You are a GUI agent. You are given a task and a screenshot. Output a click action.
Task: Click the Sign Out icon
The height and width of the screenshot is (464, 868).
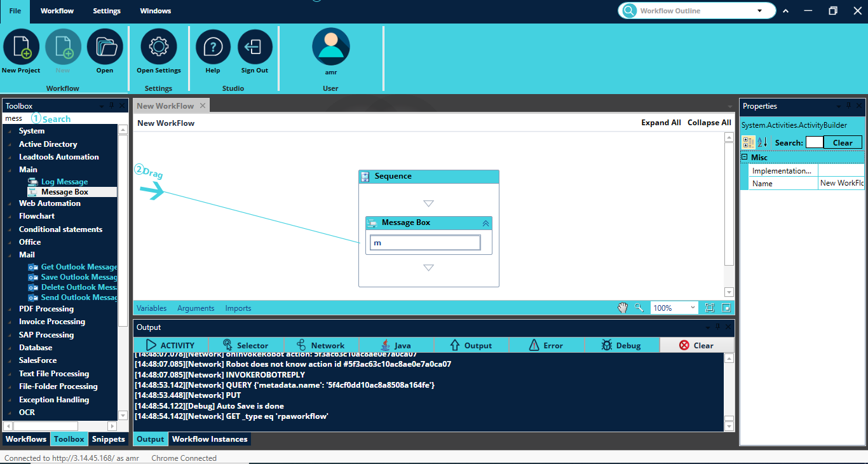pyautogui.click(x=255, y=47)
